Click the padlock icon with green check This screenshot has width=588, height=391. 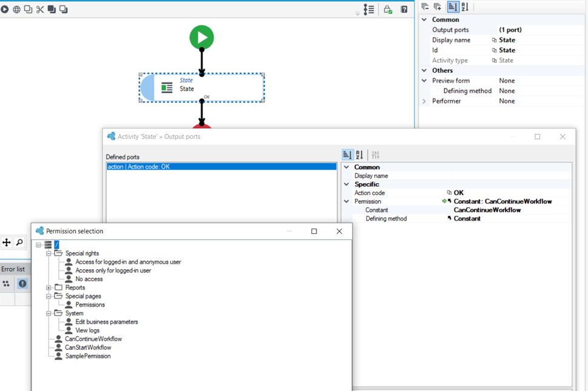(388, 9)
